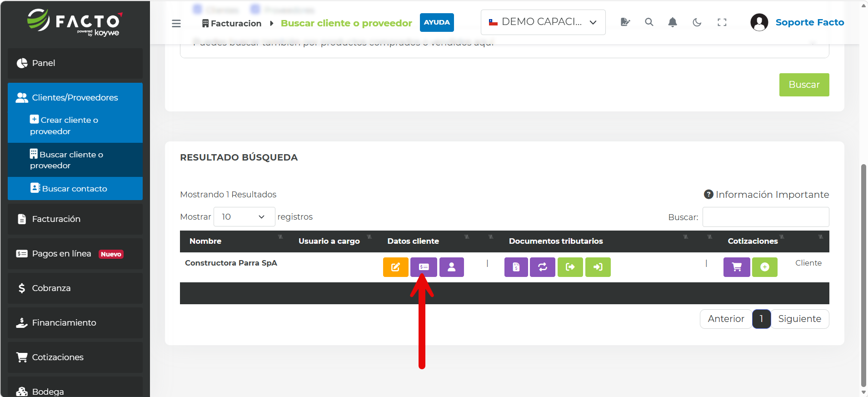Select Buscar cliente o proveedor in sidebar
868x397 pixels.
click(75, 160)
